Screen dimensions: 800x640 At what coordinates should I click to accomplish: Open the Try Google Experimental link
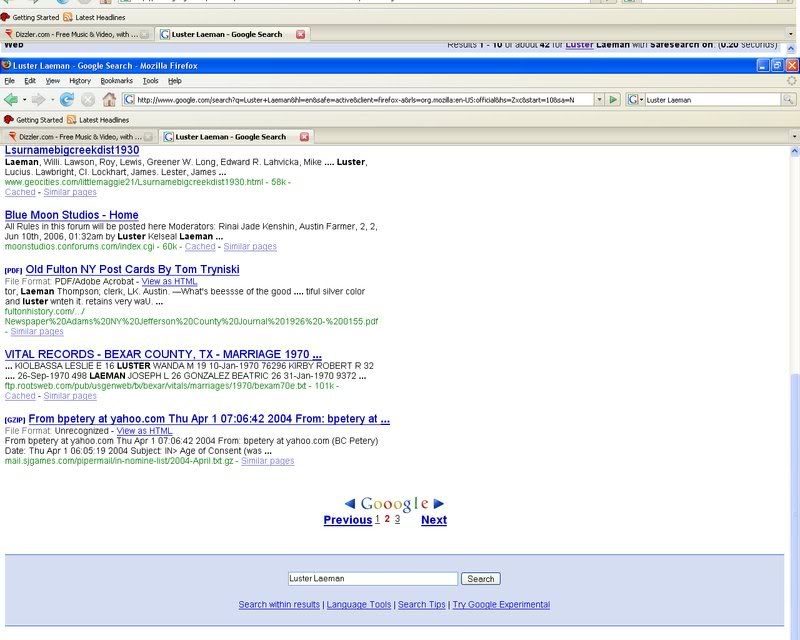pyautogui.click(x=501, y=605)
